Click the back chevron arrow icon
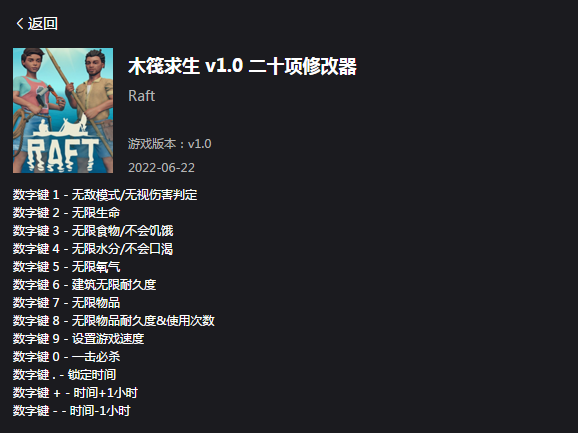This screenshot has height=433, width=578. point(20,24)
